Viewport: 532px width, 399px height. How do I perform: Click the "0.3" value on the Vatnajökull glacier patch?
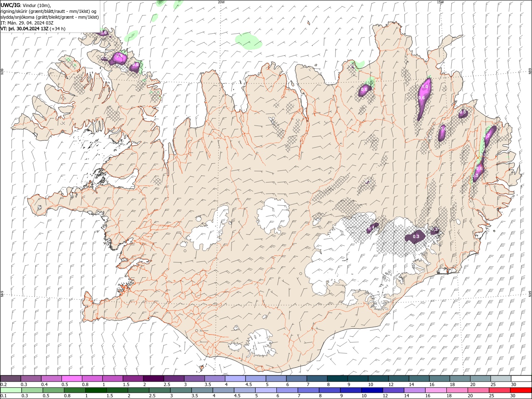point(416,236)
